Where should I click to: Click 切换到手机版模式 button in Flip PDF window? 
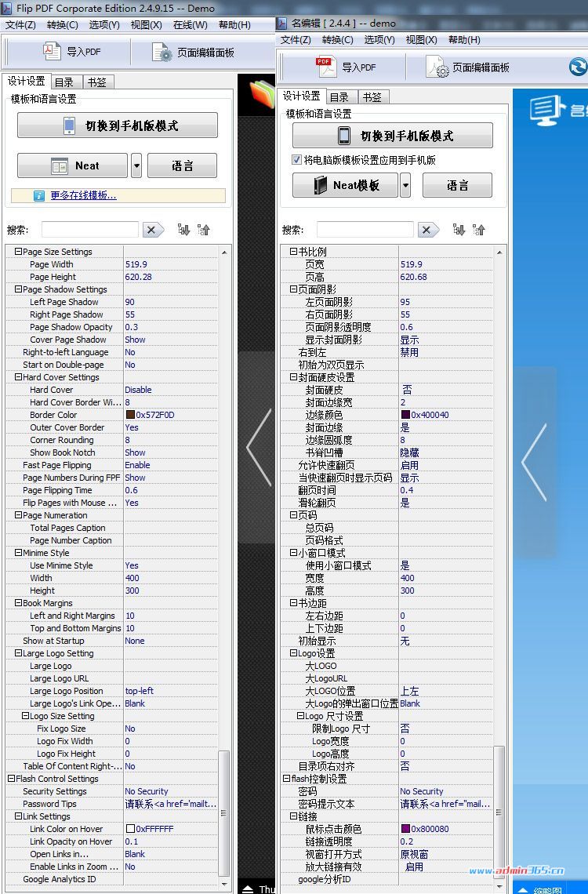point(118,125)
